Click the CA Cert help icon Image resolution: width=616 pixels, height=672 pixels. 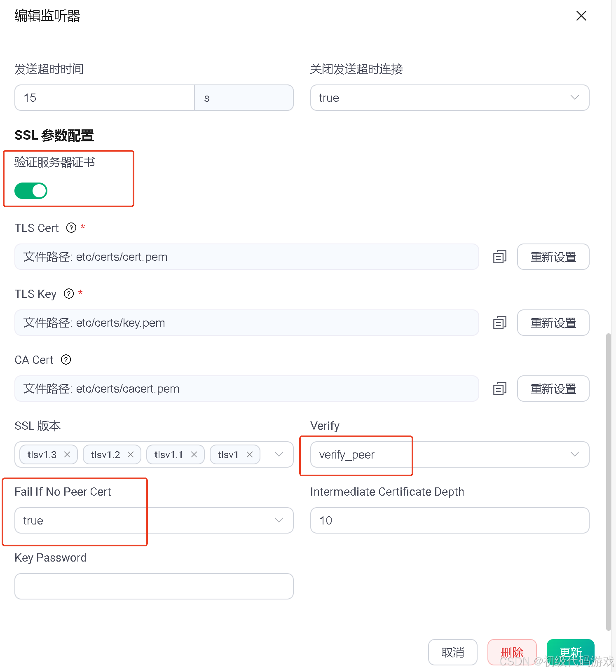point(66,360)
